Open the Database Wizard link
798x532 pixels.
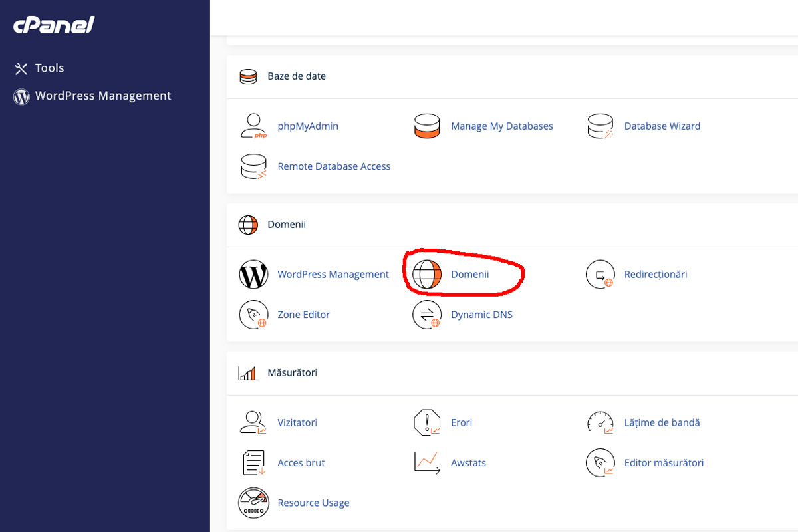click(x=662, y=126)
